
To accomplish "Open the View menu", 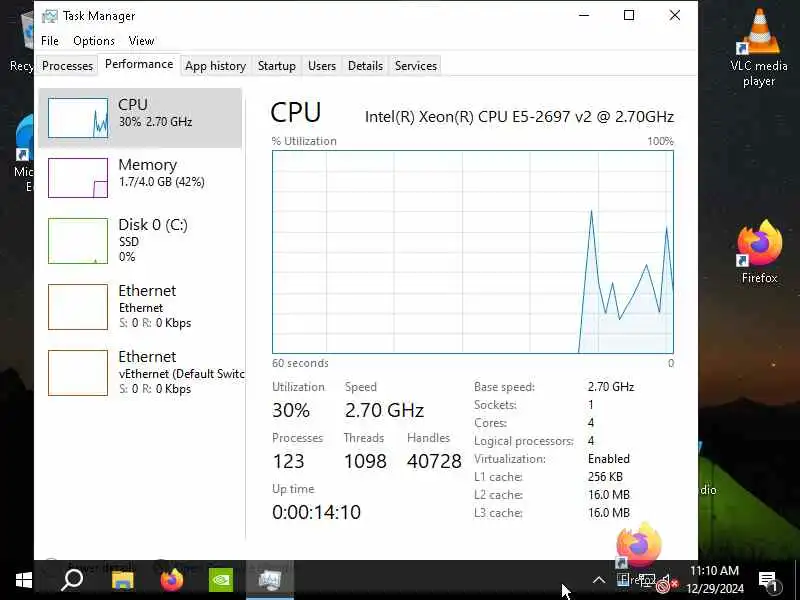I will (x=141, y=41).
